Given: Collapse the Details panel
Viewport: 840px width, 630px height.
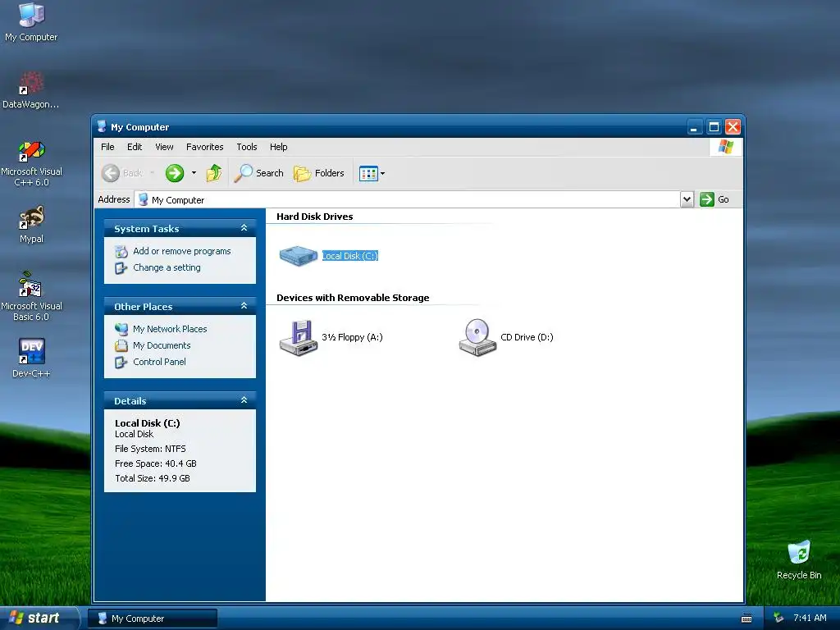Looking at the screenshot, I should [244, 400].
